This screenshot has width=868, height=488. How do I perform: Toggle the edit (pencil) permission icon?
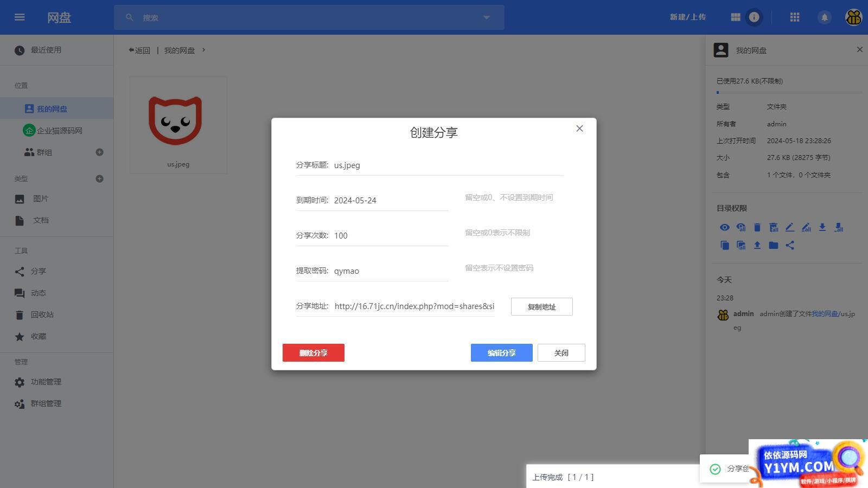[790, 227]
